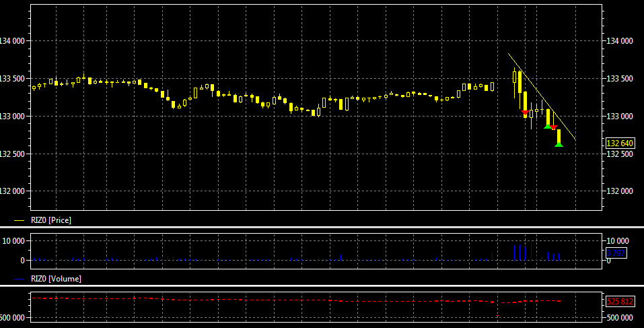Click the 134 000 label on right price axis

click(619, 40)
